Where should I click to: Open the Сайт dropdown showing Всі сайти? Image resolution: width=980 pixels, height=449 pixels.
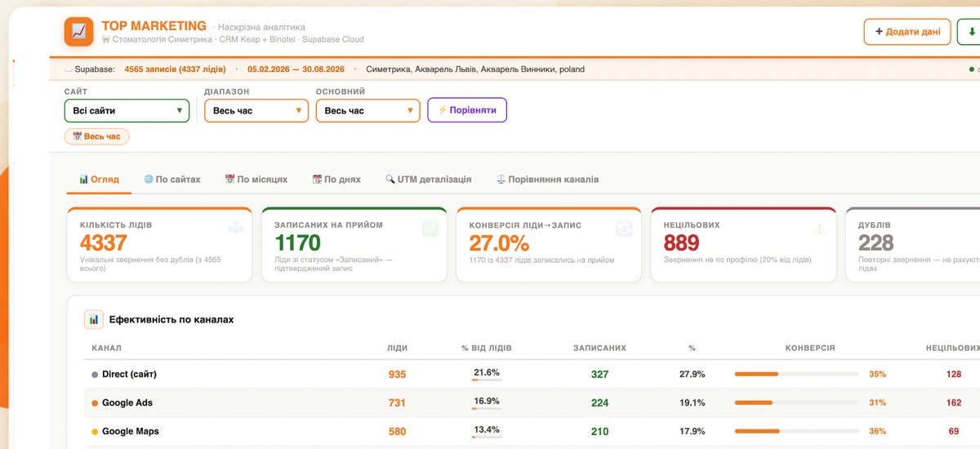pos(127,110)
